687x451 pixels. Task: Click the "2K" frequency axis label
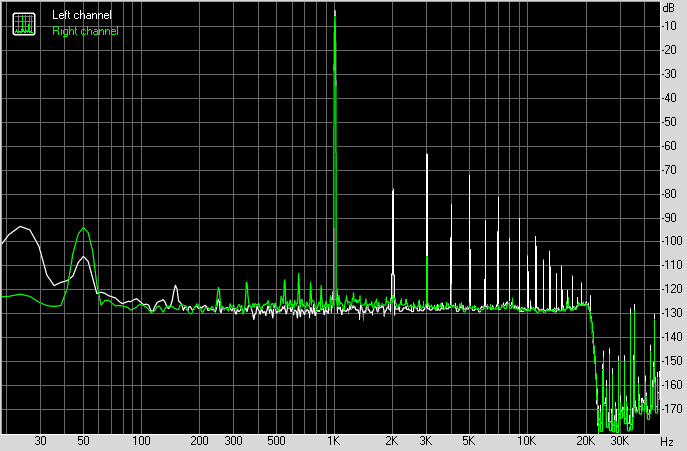pos(392,440)
